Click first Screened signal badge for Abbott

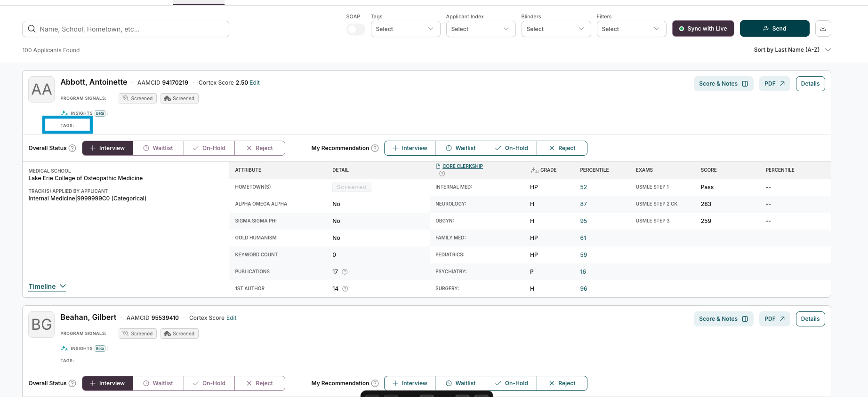137,98
